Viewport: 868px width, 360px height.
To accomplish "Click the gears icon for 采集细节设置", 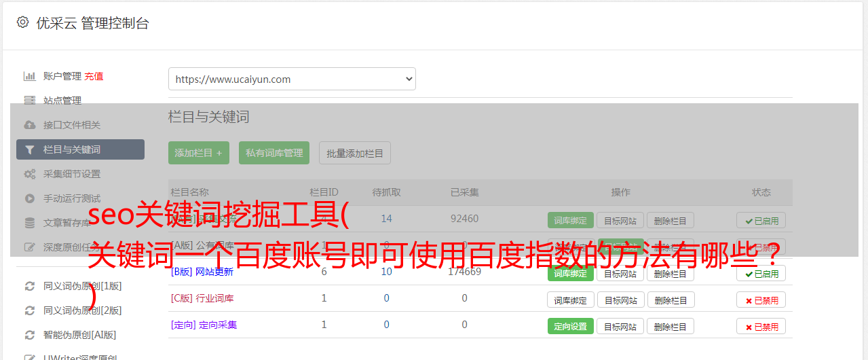I will [x=29, y=174].
